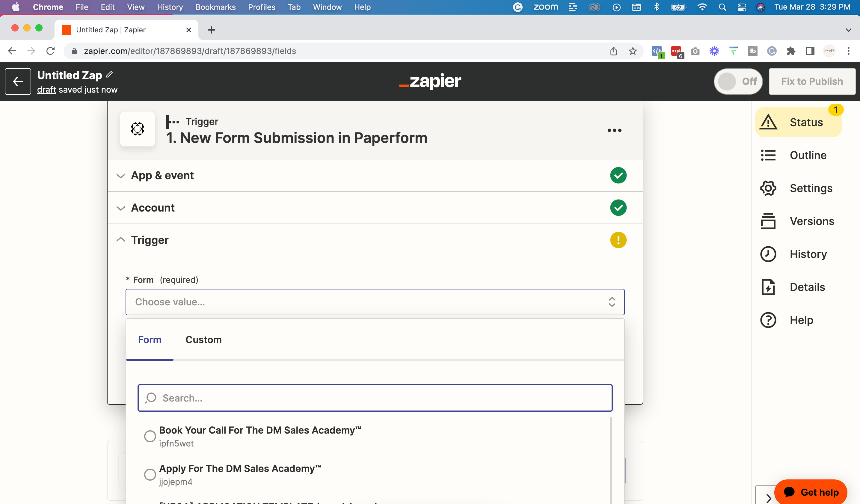
Task: Click the form Search input field
Action: (375, 398)
